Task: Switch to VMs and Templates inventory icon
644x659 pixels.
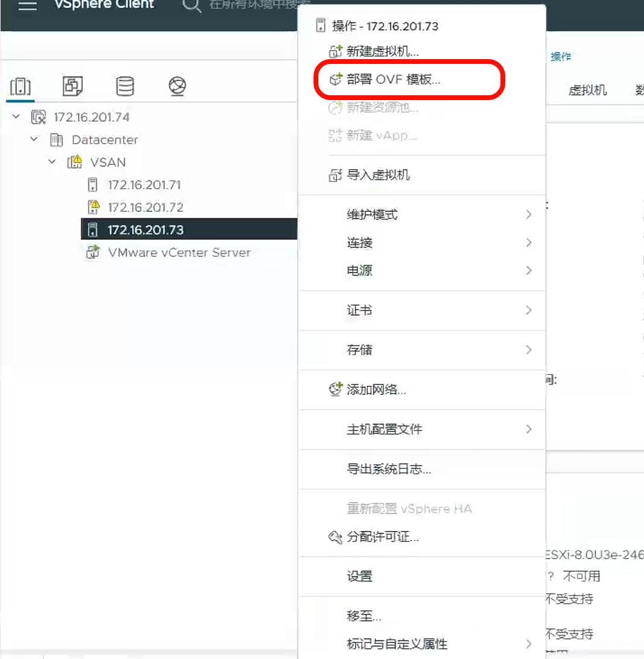Action: coord(72,86)
